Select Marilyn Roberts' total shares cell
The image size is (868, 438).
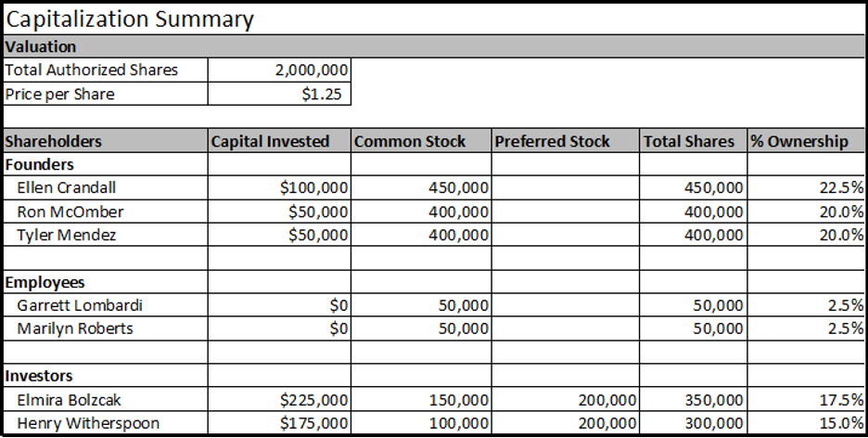tap(693, 328)
